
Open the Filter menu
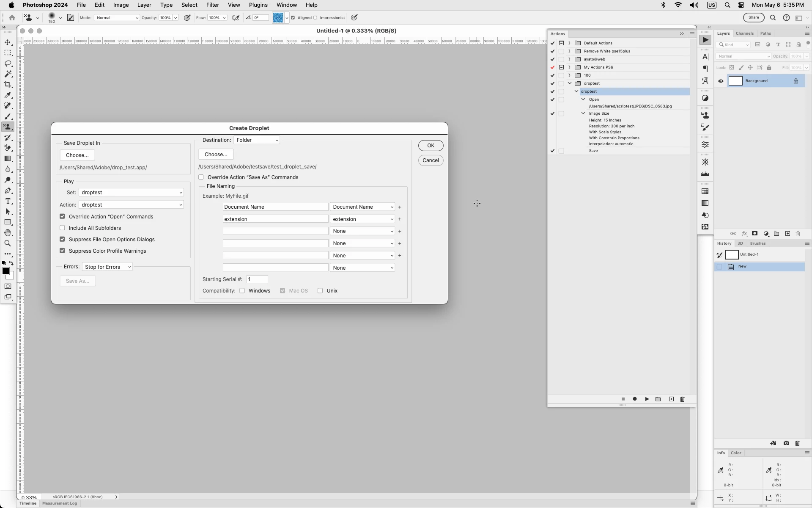point(212,5)
